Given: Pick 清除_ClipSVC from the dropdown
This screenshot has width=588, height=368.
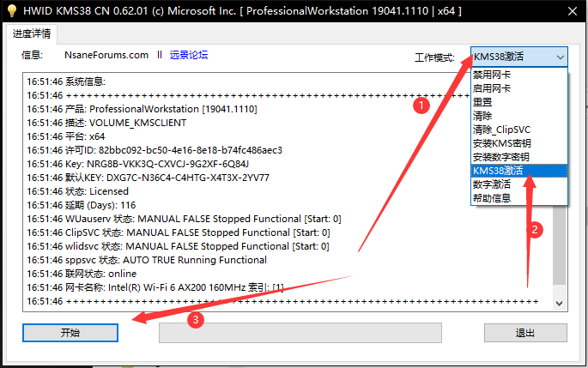Looking at the screenshot, I should point(519,130).
